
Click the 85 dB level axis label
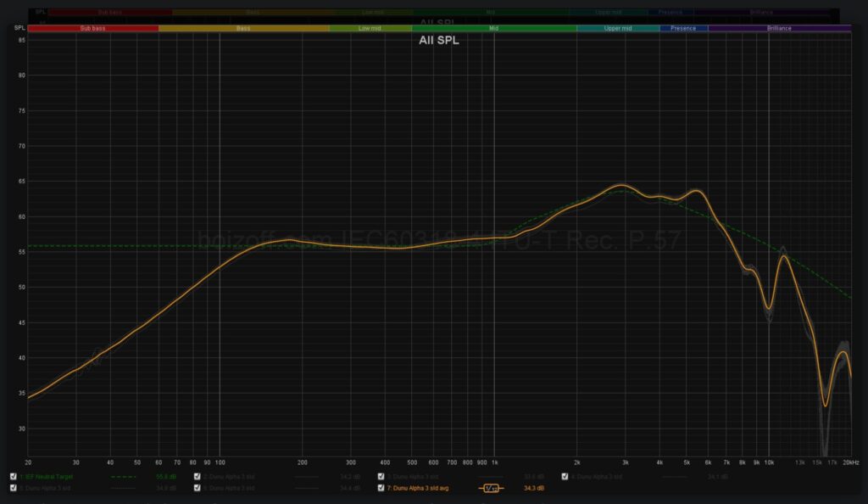pyautogui.click(x=21, y=40)
